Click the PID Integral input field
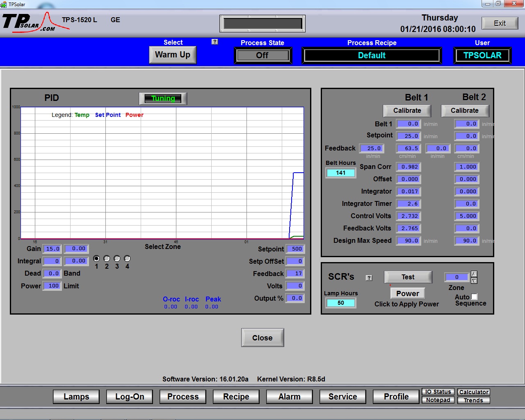The width and height of the screenshot is (525, 420). coord(52,261)
